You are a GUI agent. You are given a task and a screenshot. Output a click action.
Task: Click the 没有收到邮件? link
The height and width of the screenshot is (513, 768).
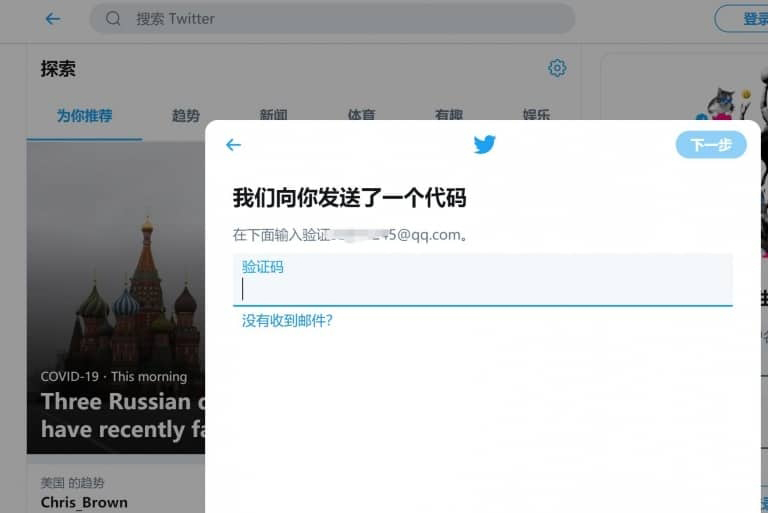tap(287, 321)
